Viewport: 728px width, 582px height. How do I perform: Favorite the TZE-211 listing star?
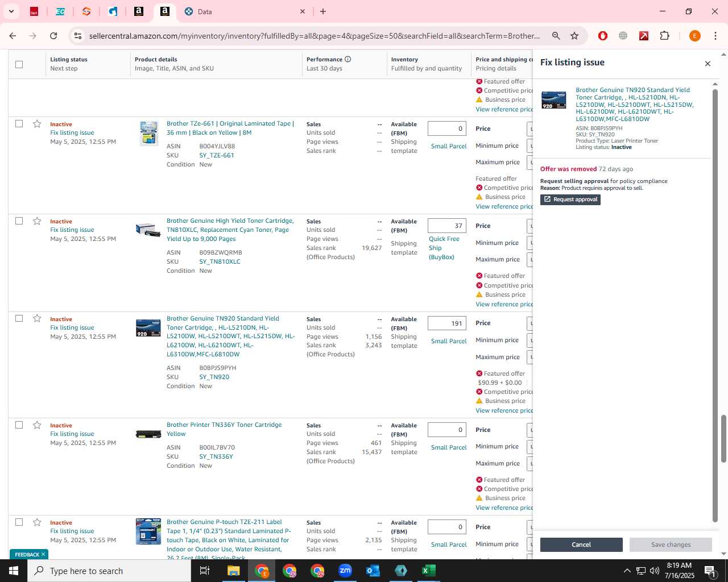[x=37, y=522]
